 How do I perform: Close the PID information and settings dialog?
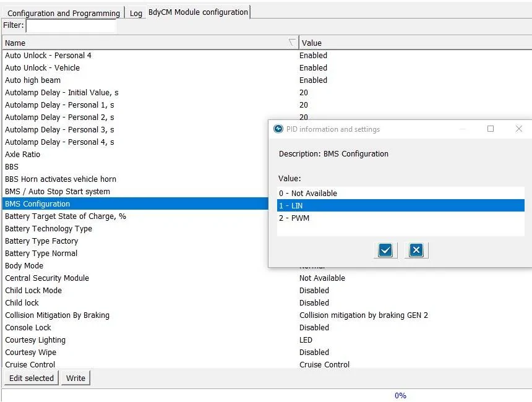519,129
